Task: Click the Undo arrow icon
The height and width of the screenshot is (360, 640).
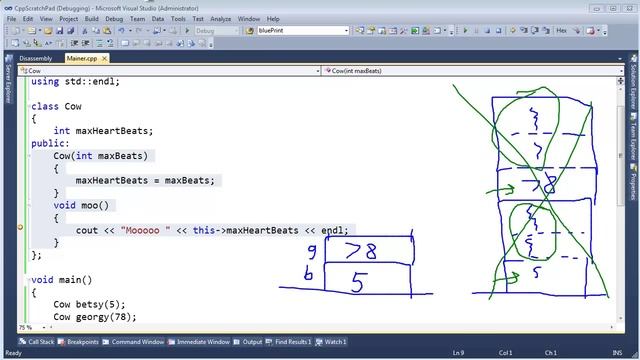Action: [121, 31]
